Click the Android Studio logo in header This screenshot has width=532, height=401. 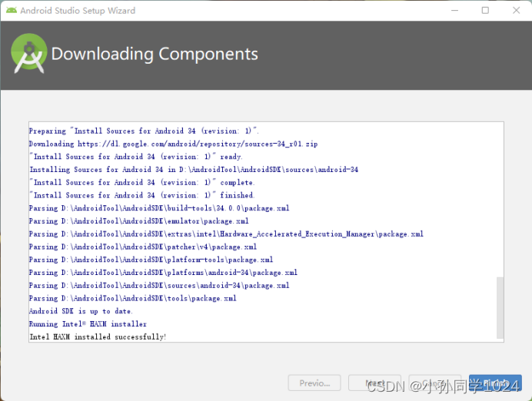click(x=29, y=53)
